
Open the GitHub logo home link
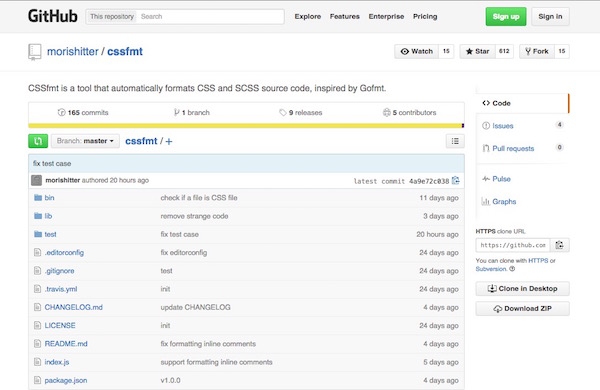[x=53, y=16]
